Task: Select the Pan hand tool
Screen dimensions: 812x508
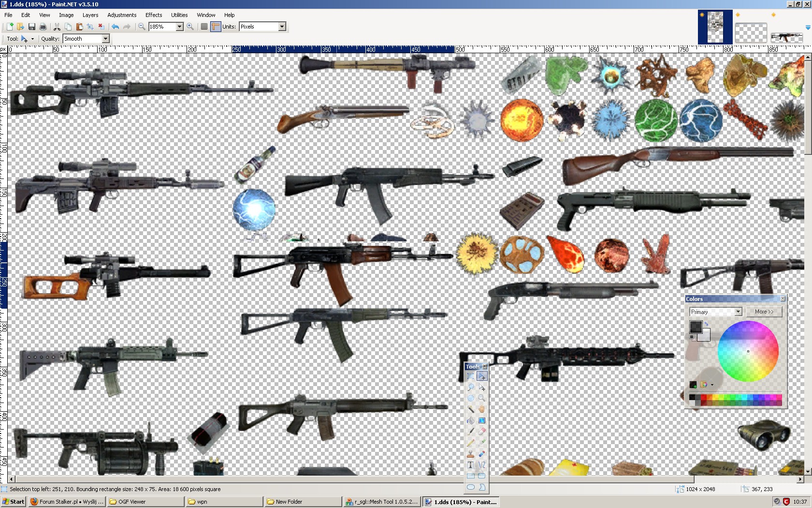Action: tap(481, 409)
